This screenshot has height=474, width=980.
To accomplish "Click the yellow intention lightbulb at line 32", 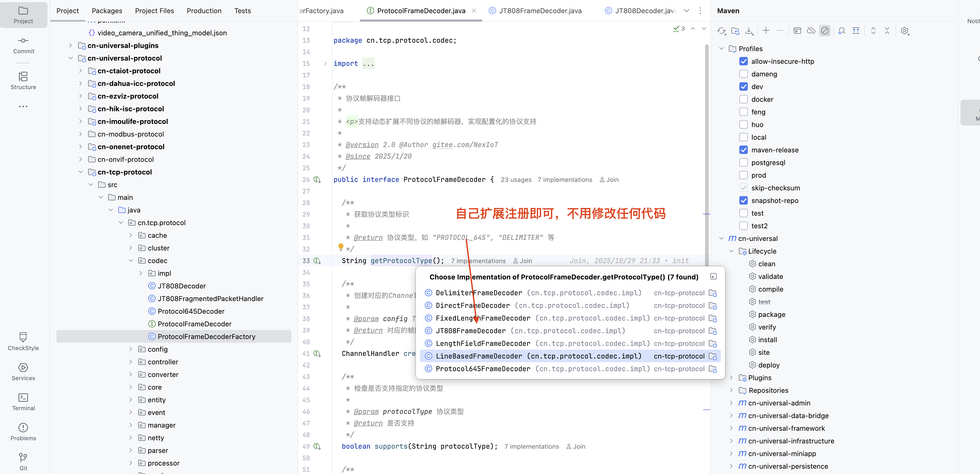I will click(340, 248).
